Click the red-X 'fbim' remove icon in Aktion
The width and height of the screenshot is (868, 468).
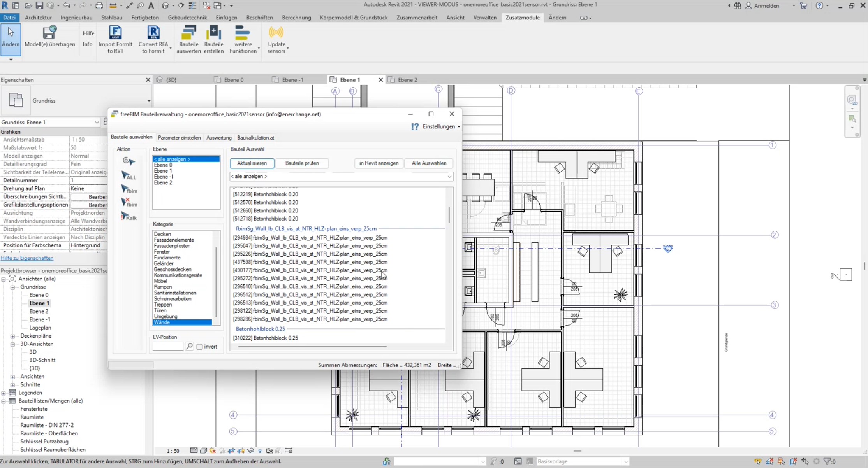point(129,202)
